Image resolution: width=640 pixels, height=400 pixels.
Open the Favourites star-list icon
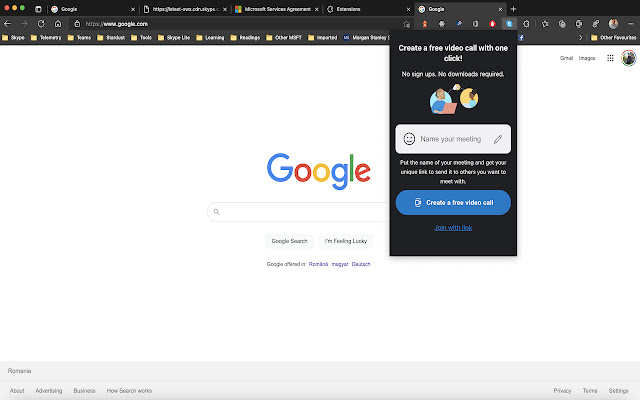coord(545,24)
